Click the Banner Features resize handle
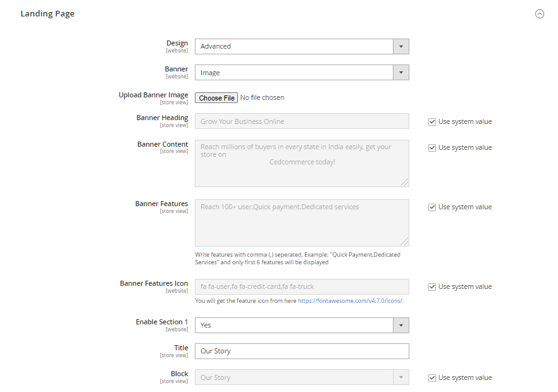The height and width of the screenshot is (392, 558). (404, 242)
